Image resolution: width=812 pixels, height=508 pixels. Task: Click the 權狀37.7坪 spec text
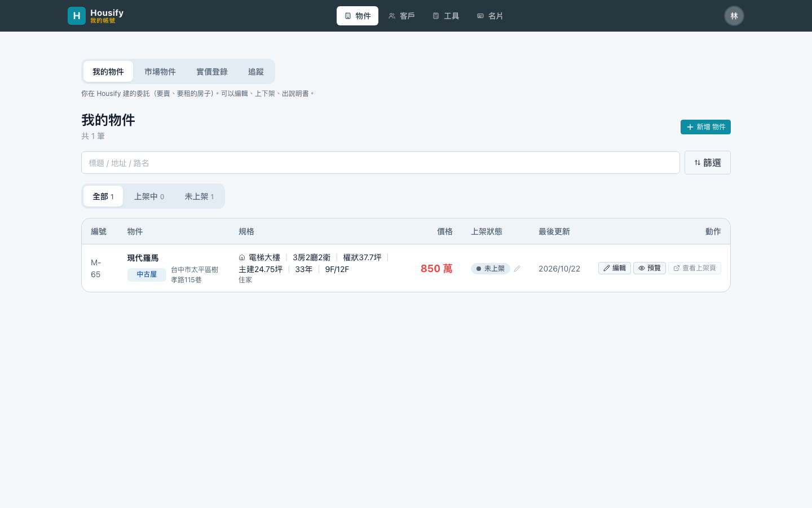coord(363,257)
